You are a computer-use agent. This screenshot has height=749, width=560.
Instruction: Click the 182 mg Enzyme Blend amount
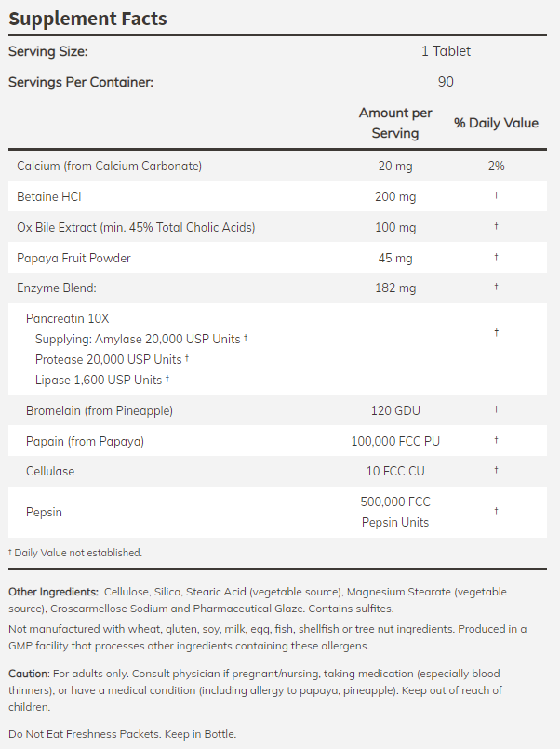click(395, 288)
